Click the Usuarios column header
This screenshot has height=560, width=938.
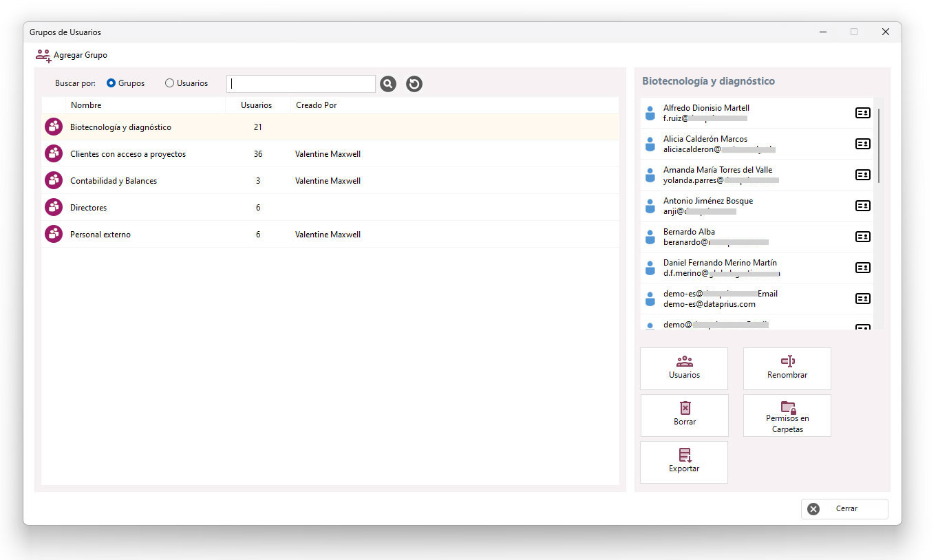(x=257, y=105)
